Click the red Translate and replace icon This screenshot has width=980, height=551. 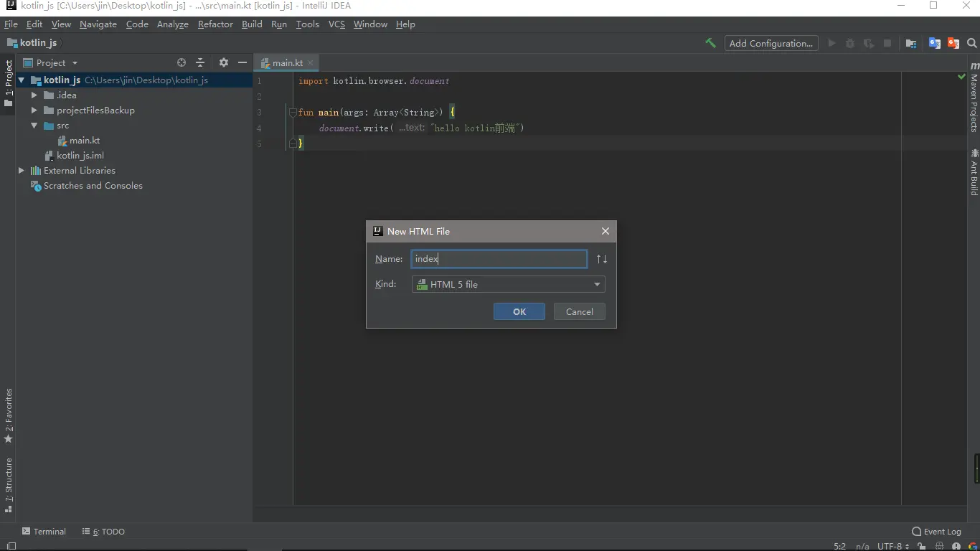(x=953, y=43)
